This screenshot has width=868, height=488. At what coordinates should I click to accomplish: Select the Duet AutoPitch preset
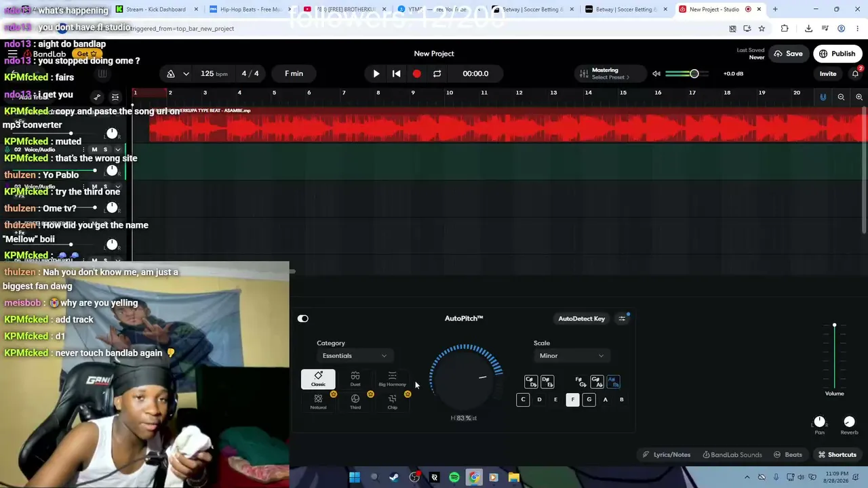coord(355,379)
